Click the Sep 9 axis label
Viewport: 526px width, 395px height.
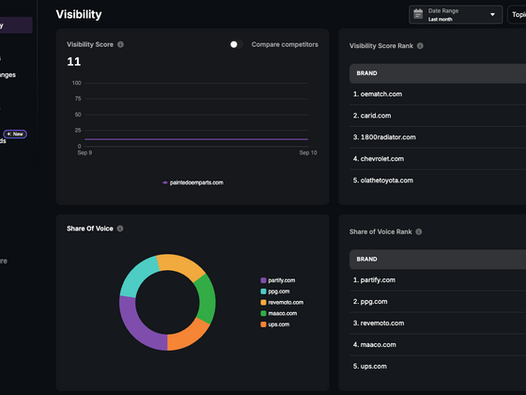(x=85, y=153)
